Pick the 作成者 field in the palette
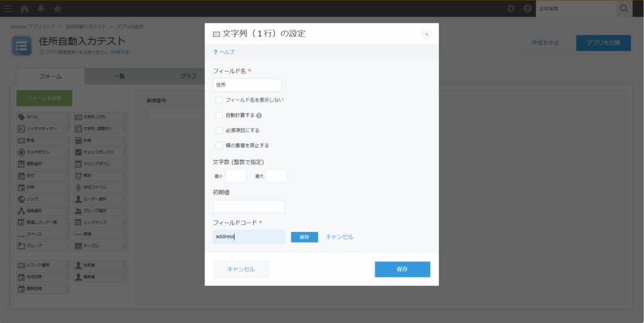This screenshot has height=323, width=644. click(100, 265)
